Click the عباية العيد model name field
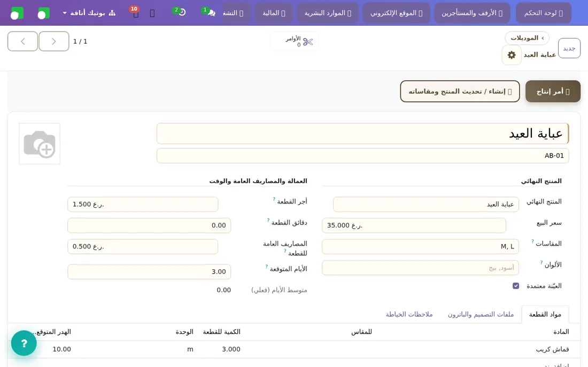 (362, 134)
